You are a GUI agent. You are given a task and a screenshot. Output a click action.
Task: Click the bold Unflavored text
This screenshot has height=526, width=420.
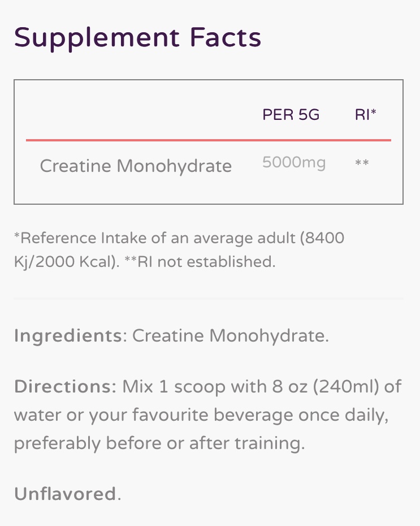click(x=65, y=494)
